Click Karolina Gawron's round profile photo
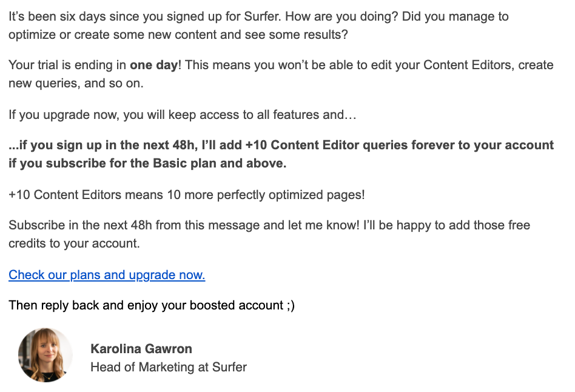Viewport: 575px width, 392px height. (45, 355)
